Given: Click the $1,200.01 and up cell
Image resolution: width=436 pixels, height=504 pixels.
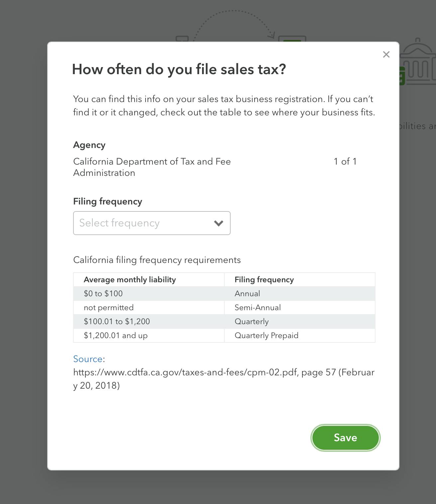Looking at the screenshot, I should pos(116,335).
